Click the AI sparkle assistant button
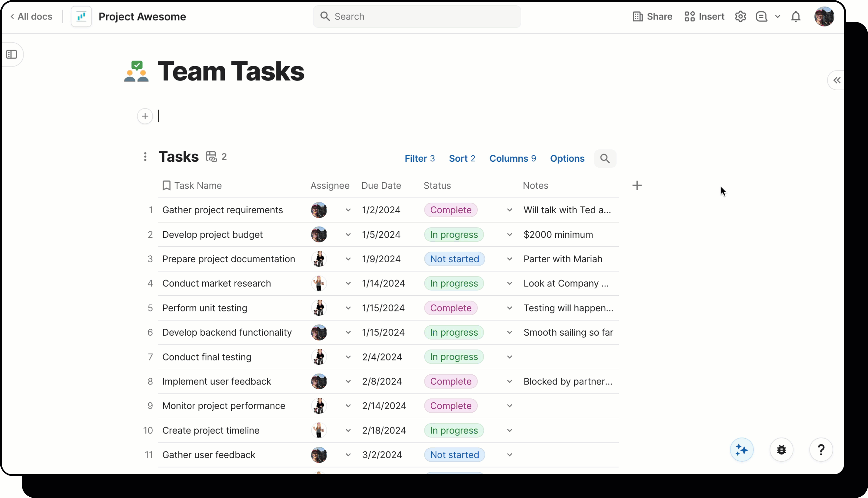The height and width of the screenshot is (498, 868). [x=741, y=450]
